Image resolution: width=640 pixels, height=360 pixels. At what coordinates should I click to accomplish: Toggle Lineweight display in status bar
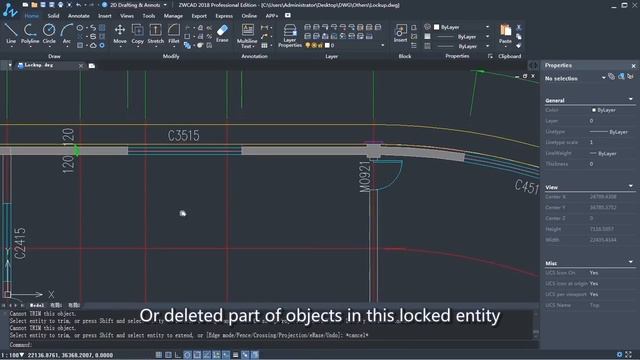point(236,355)
